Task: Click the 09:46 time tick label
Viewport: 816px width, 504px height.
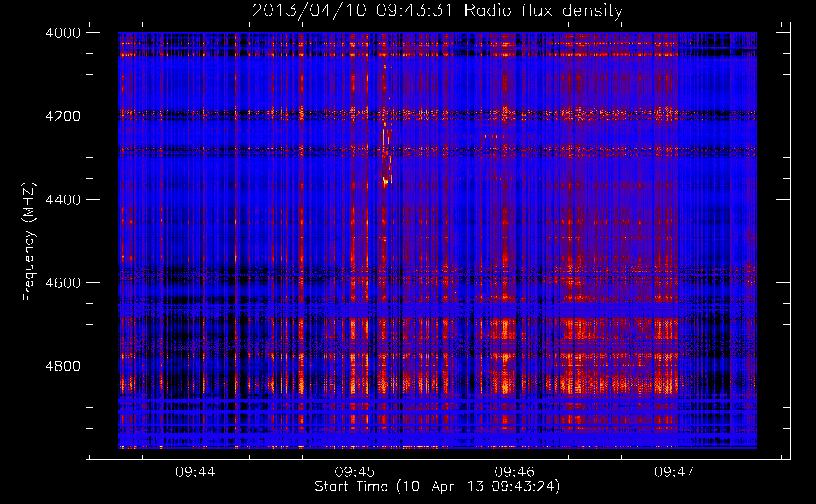Action: point(514,472)
